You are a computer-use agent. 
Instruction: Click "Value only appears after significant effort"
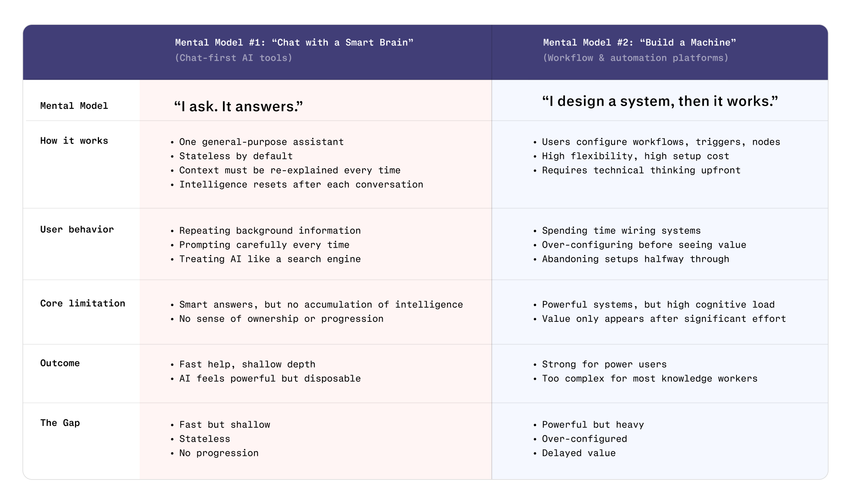[x=664, y=319]
